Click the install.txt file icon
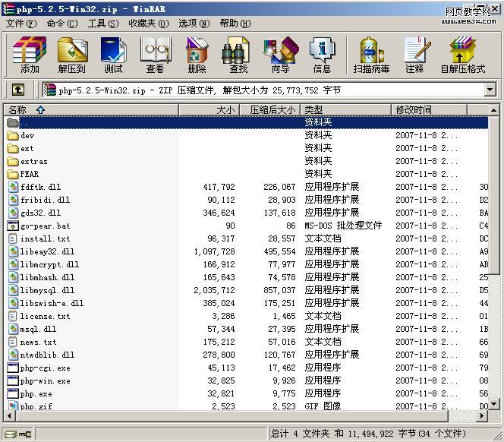Image resolution: width=504 pixels, height=442 pixels. (13, 238)
